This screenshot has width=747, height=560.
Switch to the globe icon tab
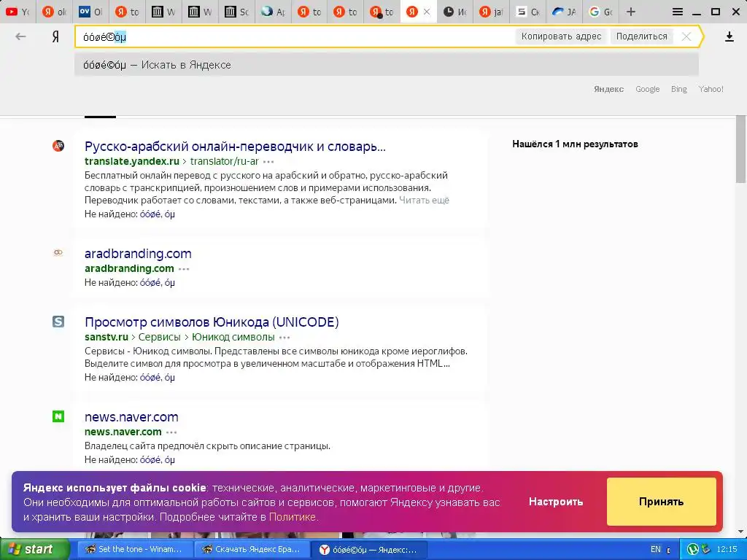(x=273, y=12)
